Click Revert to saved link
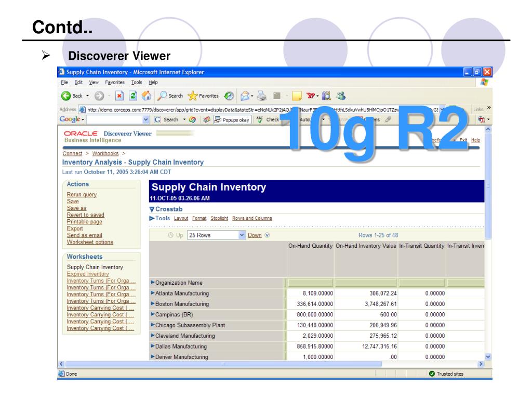 pyautogui.click(x=86, y=215)
